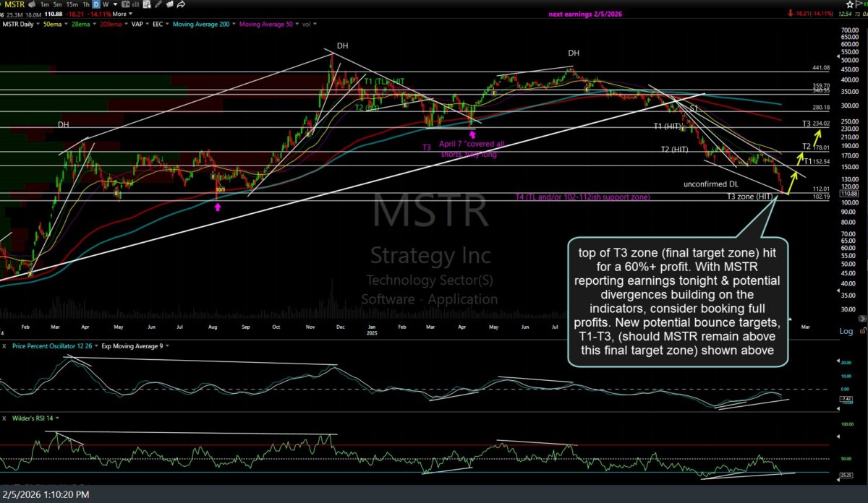Close the Price Percent Oscillator pane

click(x=4, y=346)
